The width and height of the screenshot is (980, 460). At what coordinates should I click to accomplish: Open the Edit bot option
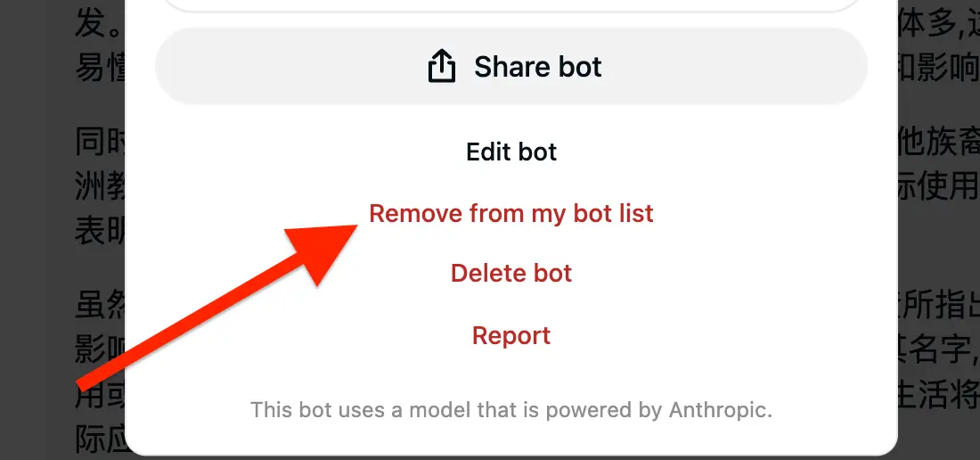(511, 152)
